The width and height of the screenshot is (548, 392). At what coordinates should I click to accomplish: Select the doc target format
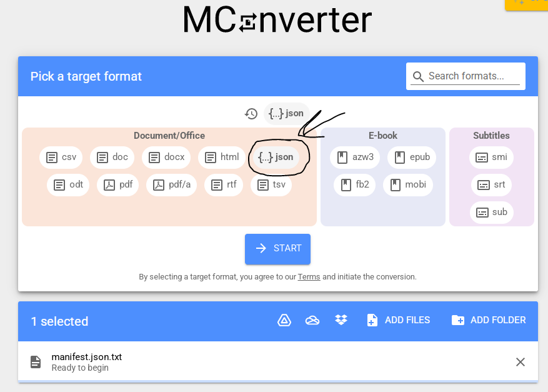(112, 158)
